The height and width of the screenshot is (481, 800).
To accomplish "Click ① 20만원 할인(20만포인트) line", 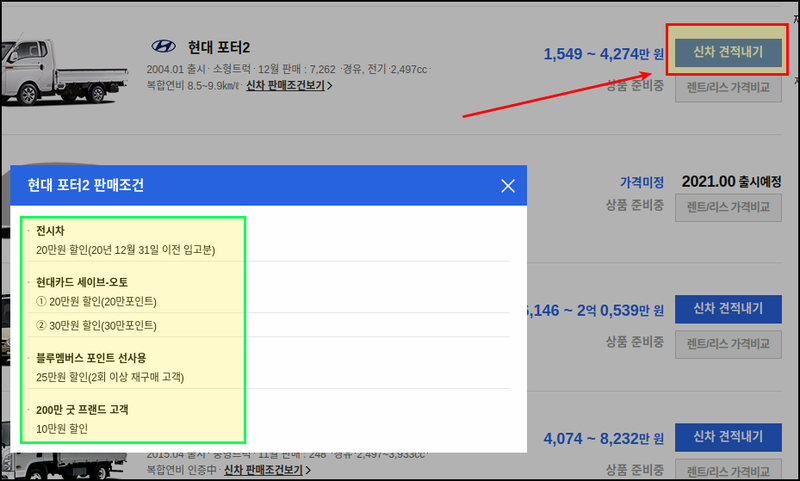I will tap(96, 301).
